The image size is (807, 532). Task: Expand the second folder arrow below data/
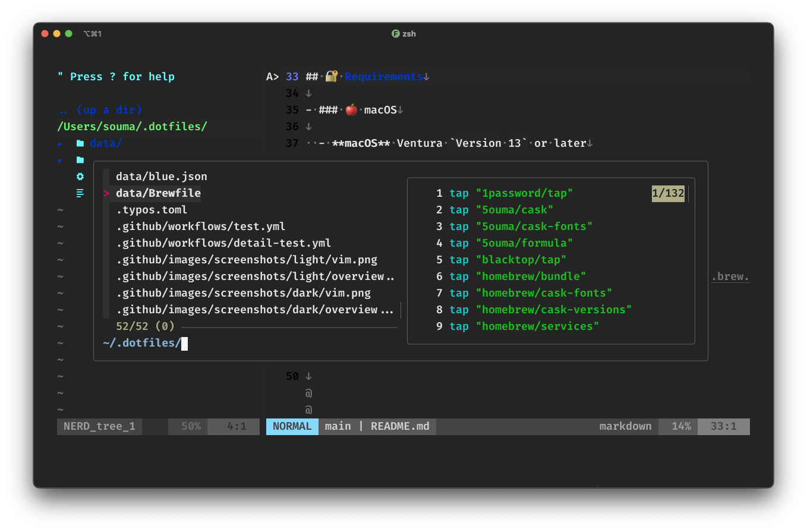59,160
